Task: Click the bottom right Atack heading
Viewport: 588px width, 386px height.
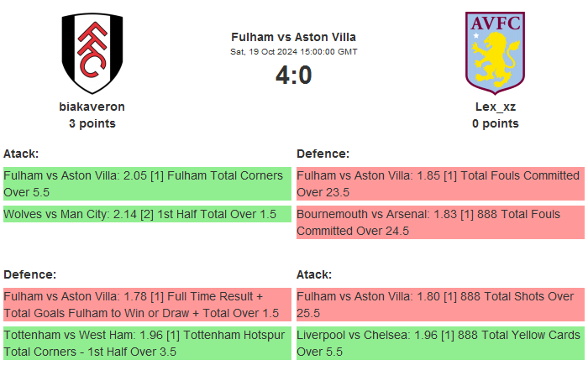Action: pos(314,274)
